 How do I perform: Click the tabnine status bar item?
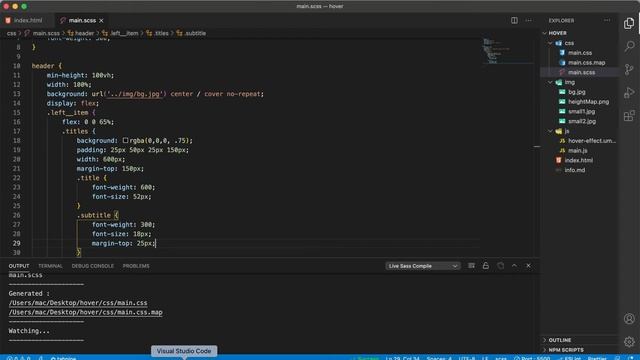click(63, 358)
